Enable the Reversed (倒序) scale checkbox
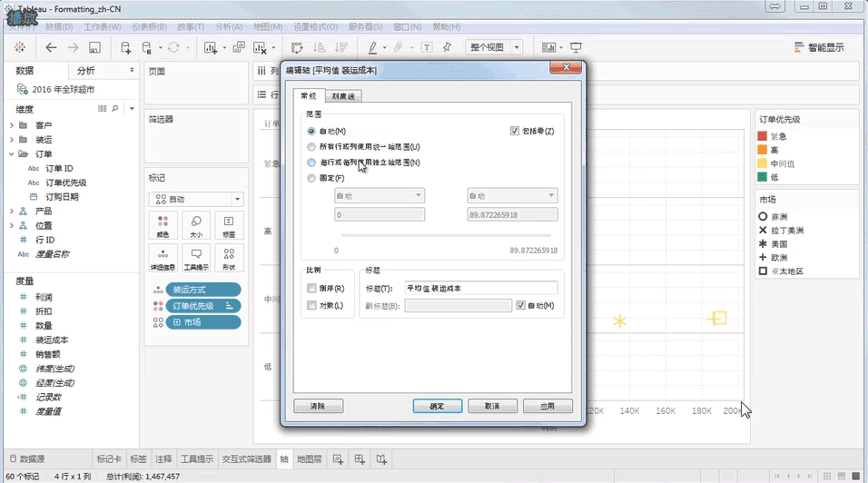This screenshot has width=868, height=483. (x=311, y=288)
